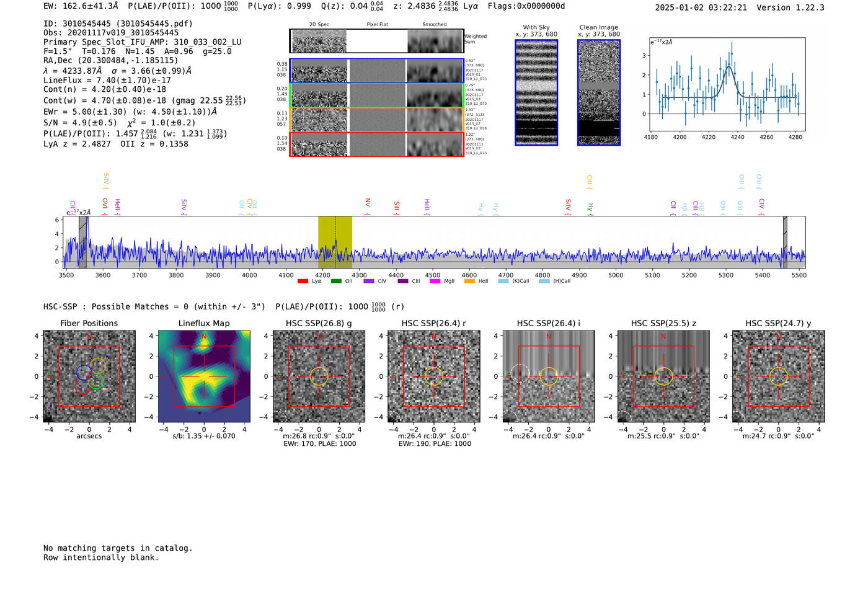The width and height of the screenshot is (868, 591).
Task: Click the RA,Dec (20.300484,-1.185115) text
Action: 110,60
